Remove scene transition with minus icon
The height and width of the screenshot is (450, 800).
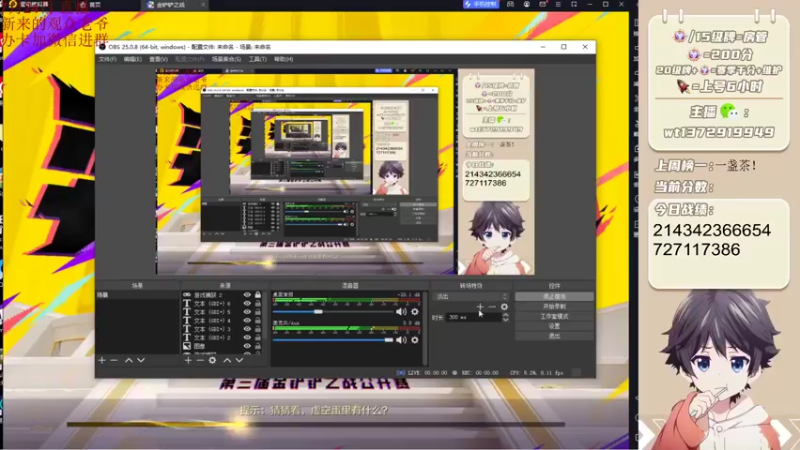click(492, 307)
